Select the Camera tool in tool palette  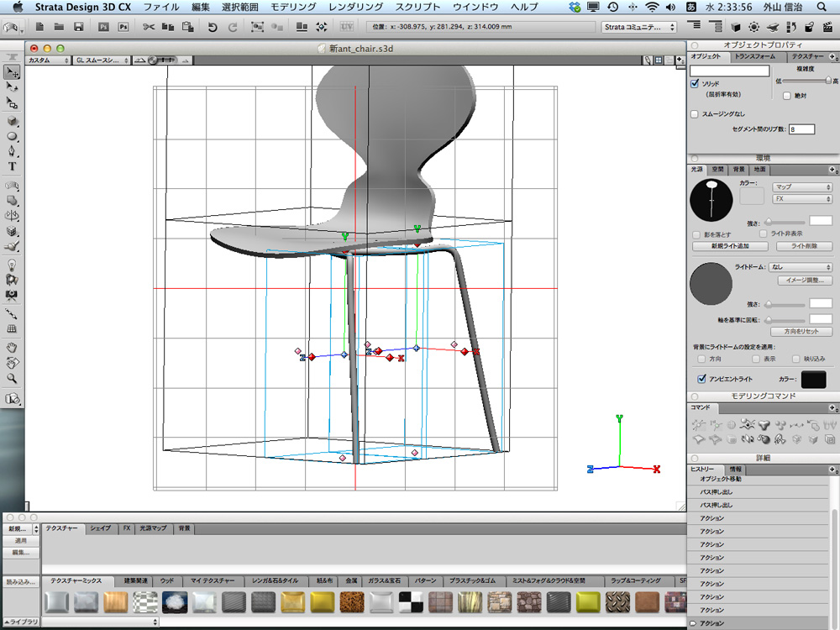coord(12,295)
